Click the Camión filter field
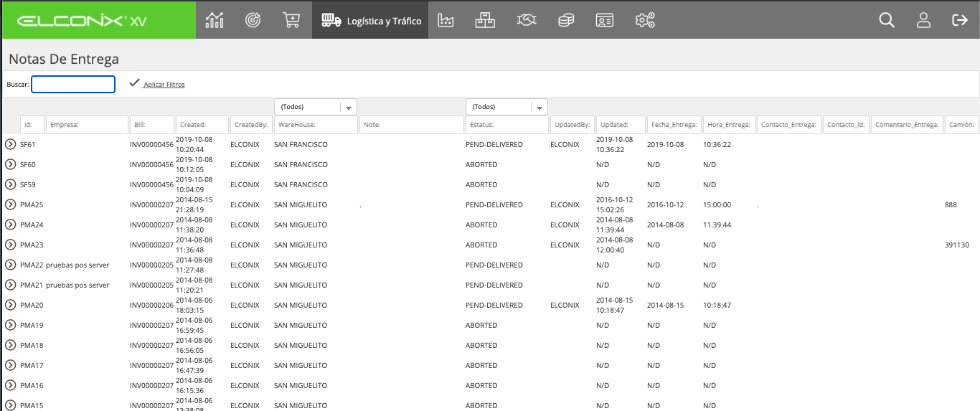The image size is (980, 411). coord(962,125)
